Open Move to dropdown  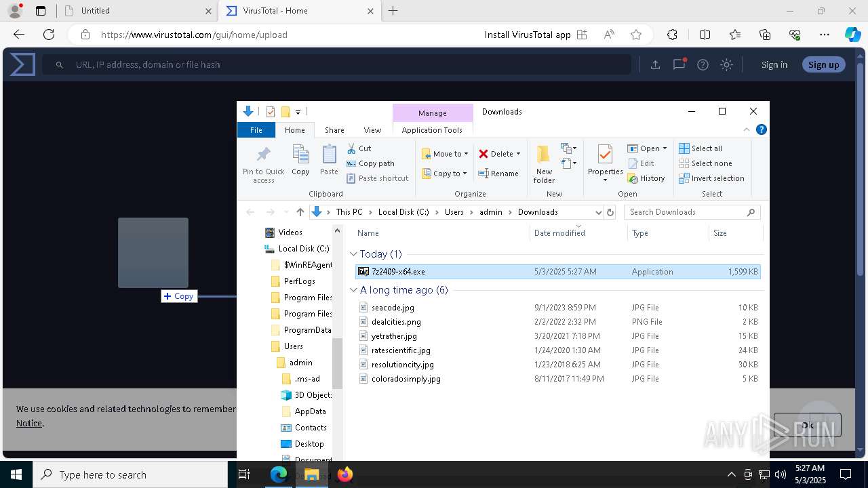pos(445,154)
